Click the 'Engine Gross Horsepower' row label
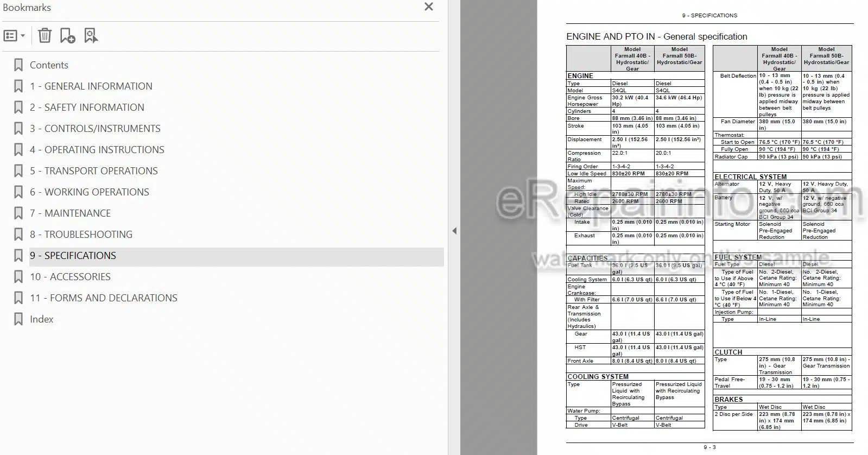The height and width of the screenshot is (455, 868). pyautogui.click(x=585, y=101)
